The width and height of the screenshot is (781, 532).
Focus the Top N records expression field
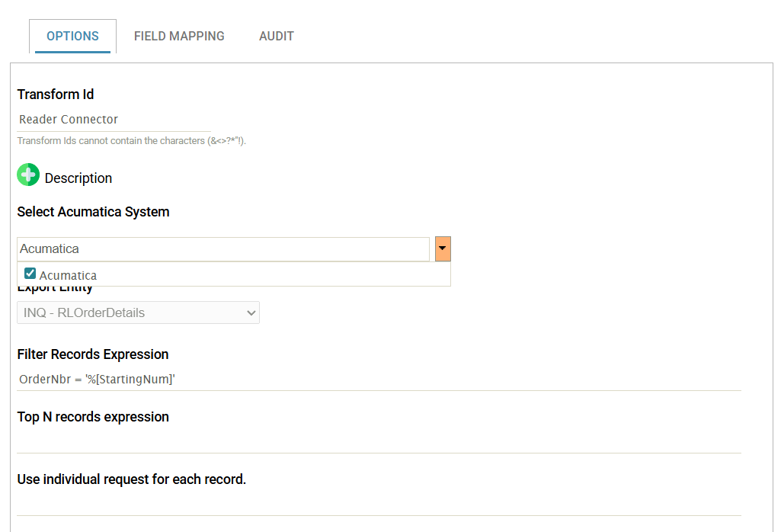click(379, 441)
